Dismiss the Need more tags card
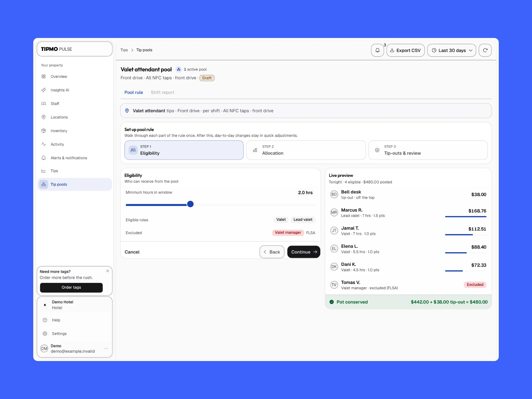This screenshot has width=532, height=399. click(x=108, y=271)
